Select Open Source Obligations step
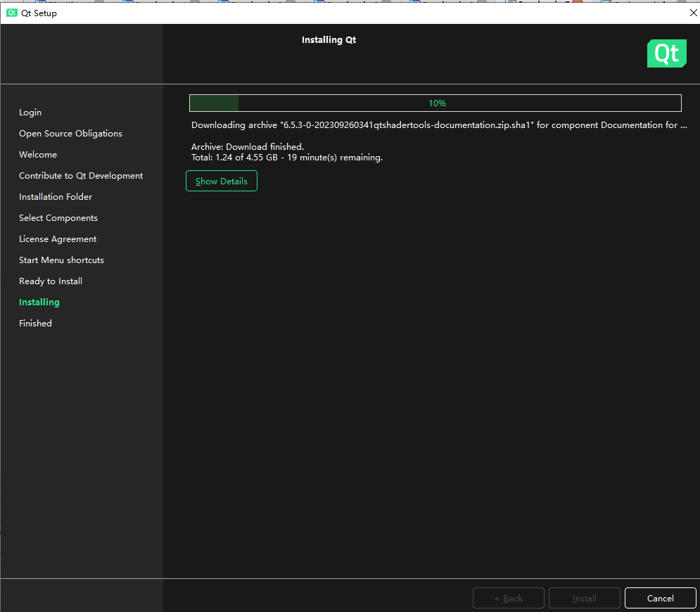 [70, 134]
